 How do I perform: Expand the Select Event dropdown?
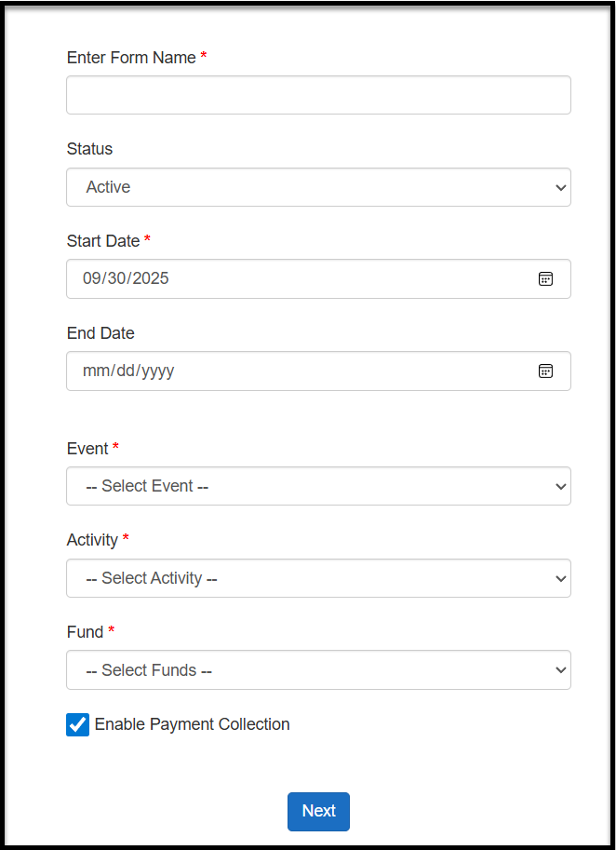[x=318, y=486]
